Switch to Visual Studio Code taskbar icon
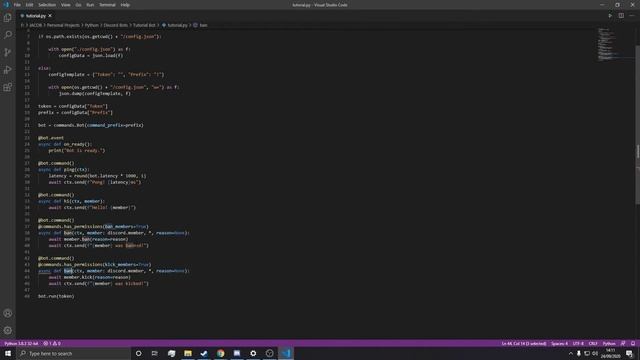The image size is (640, 360). [x=286, y=353]
